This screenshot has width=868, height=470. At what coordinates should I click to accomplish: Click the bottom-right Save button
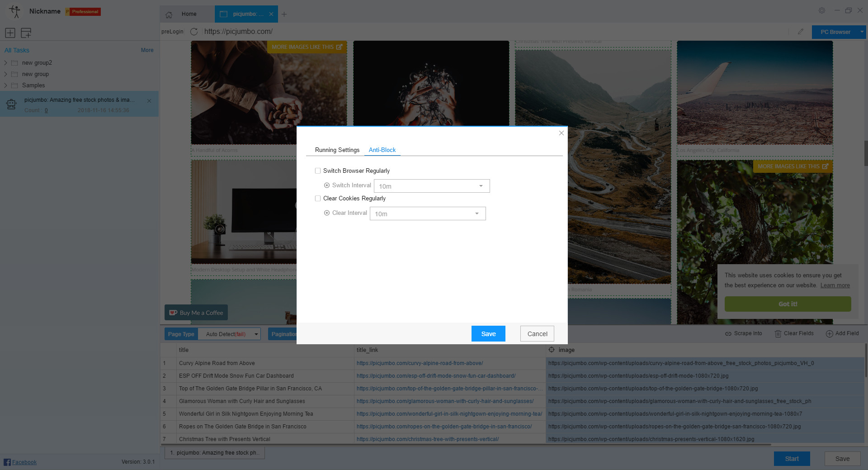[842, 459]
